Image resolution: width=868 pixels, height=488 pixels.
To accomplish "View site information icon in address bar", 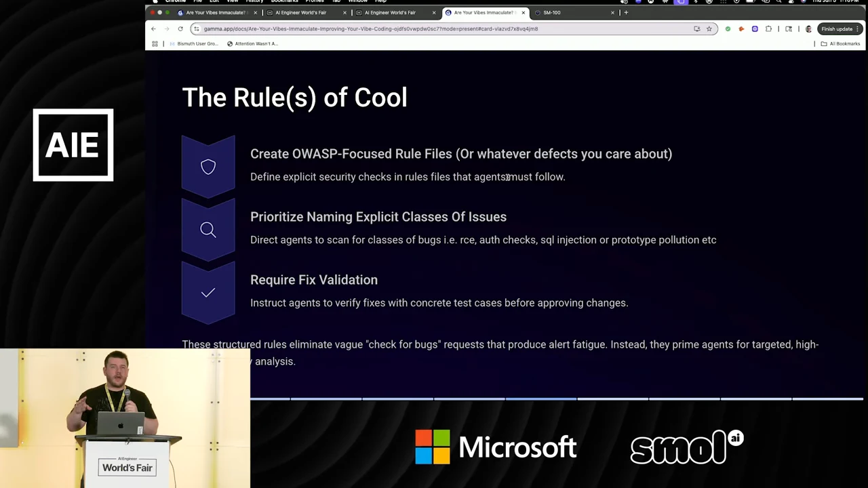I will point(196,28).
